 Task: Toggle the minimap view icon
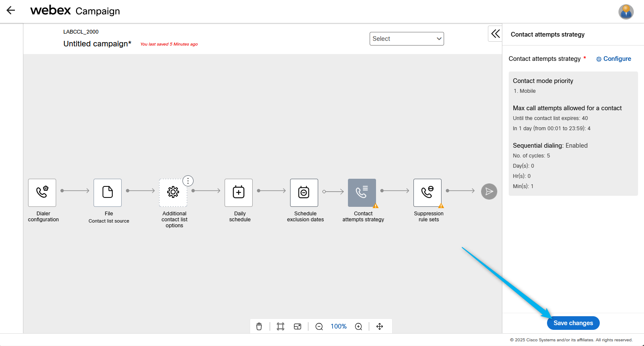(298, 326)
